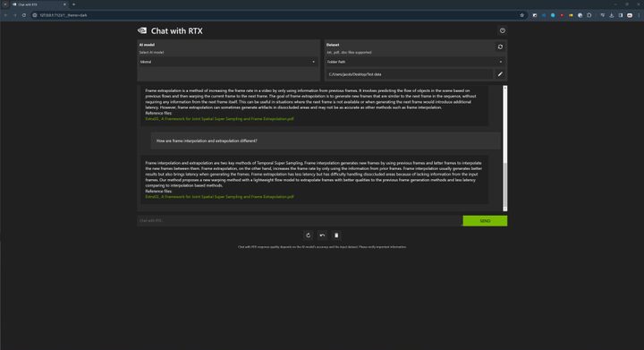Go forward in the browser

(15, 15)
